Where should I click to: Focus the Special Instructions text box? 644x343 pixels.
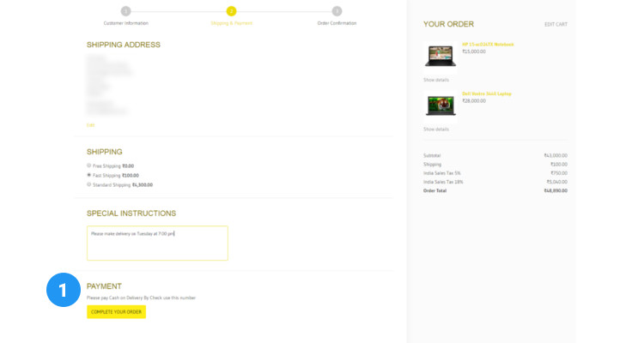point(157,243)
